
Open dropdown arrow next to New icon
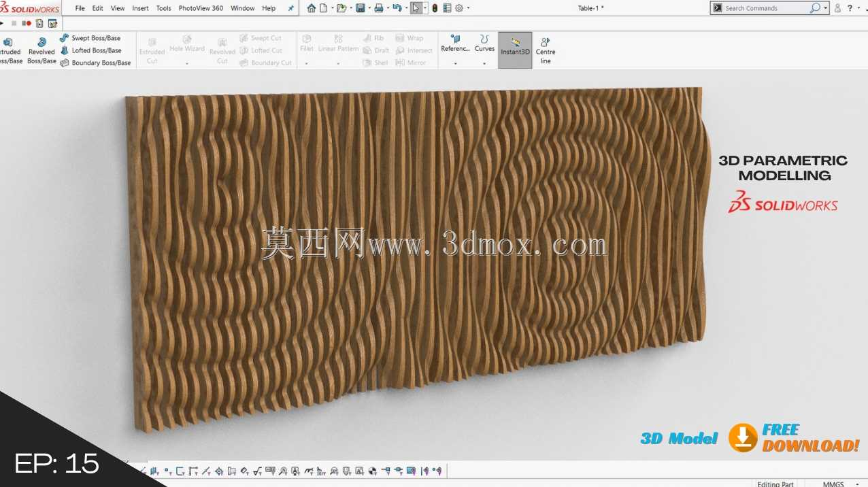(332, 8)
